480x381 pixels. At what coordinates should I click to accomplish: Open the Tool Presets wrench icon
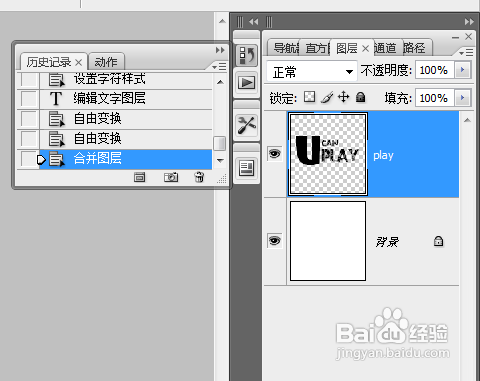(x=247, y=125)
